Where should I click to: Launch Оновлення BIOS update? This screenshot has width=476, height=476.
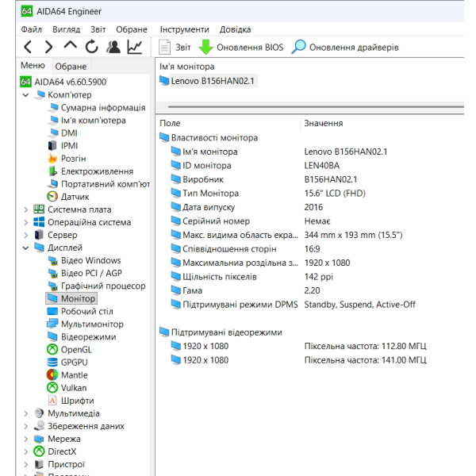(x=241, y=48)
